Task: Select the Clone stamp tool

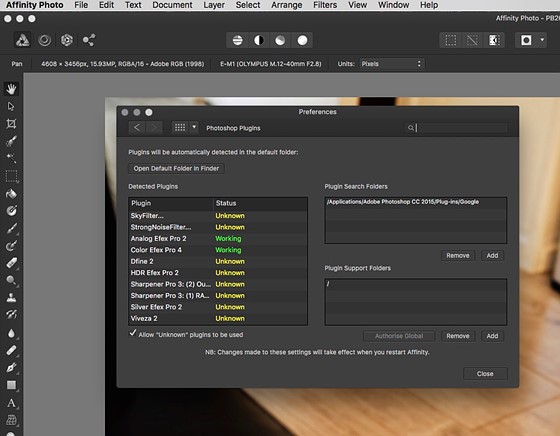Action: pos(11,297)
